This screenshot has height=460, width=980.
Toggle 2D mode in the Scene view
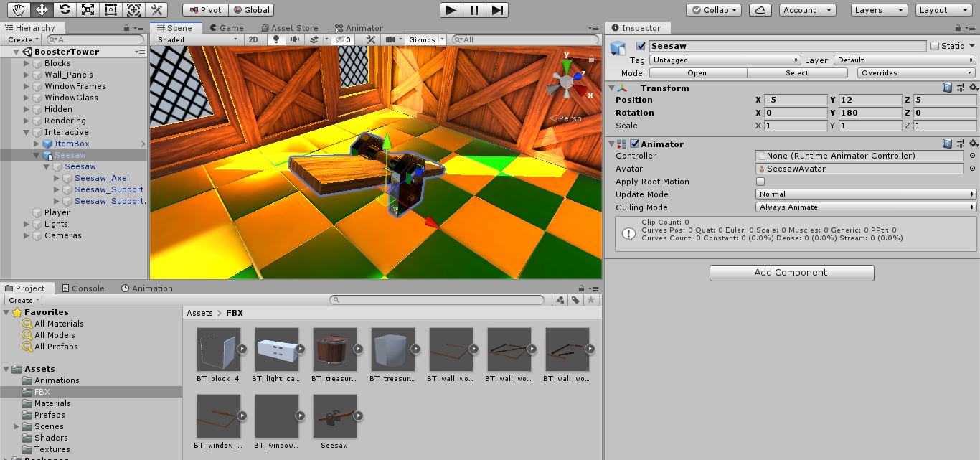[253, 39]
